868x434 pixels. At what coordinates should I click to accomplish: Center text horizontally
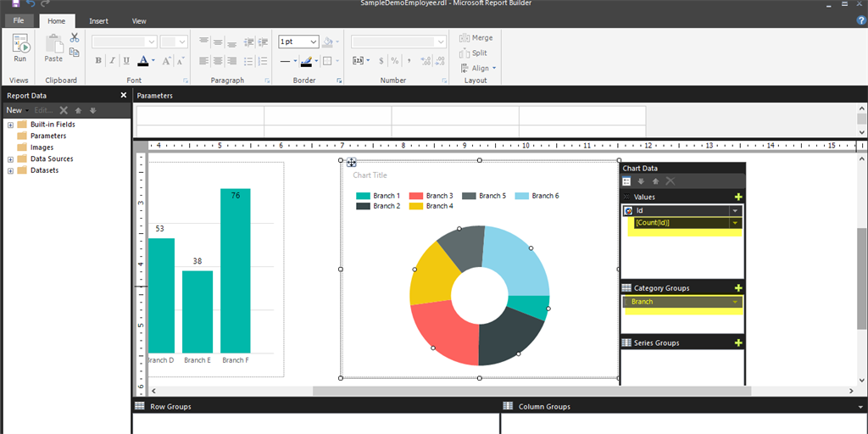click(x=218, y=61)
